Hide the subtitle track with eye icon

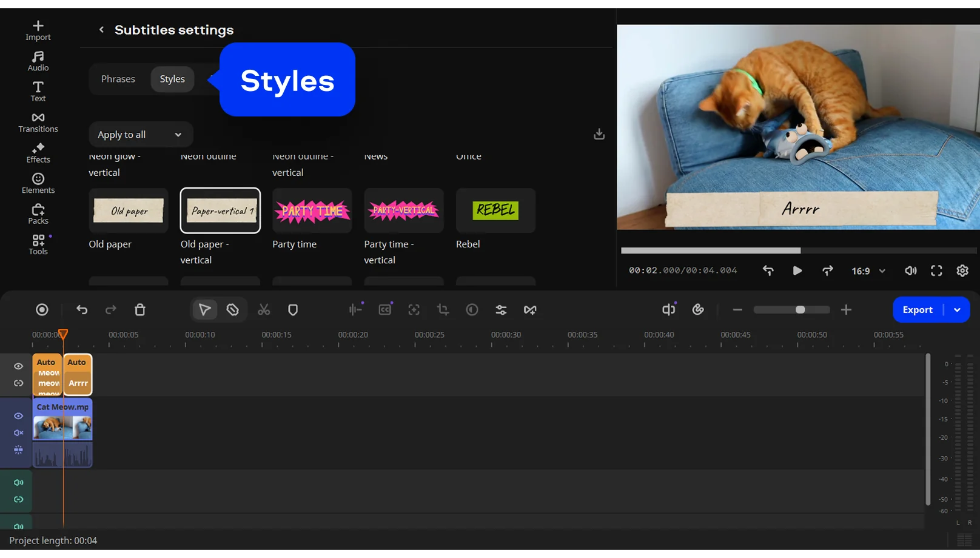(19, 366)
